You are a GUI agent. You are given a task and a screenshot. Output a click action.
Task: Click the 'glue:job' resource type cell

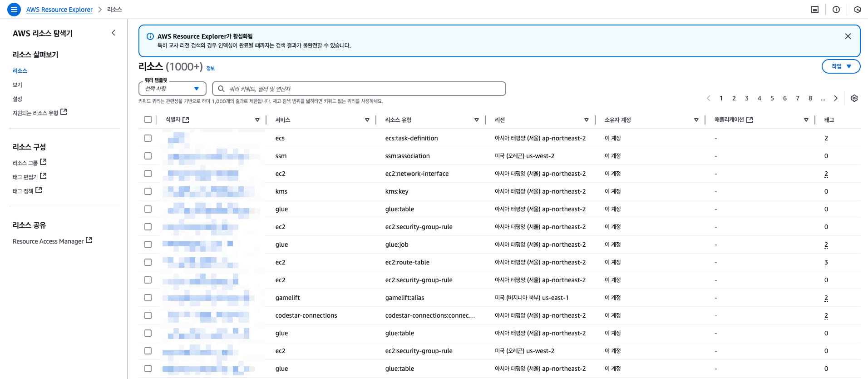point(397,244)
